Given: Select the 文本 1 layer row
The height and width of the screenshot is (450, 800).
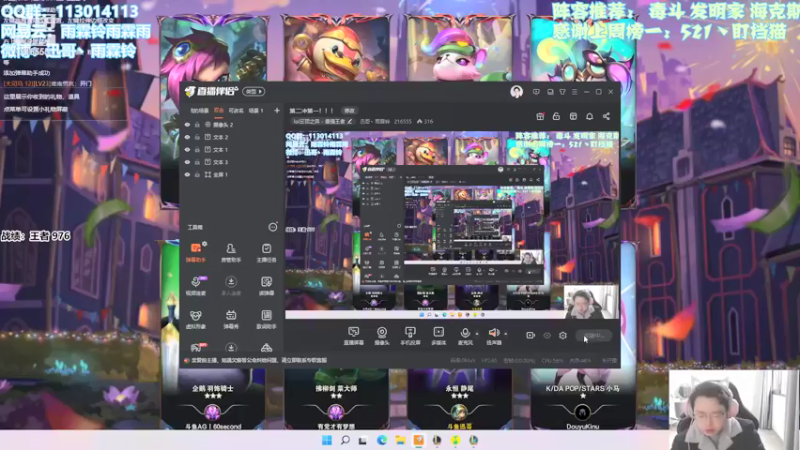Looking at the screenshot, I should coord(232,149).
